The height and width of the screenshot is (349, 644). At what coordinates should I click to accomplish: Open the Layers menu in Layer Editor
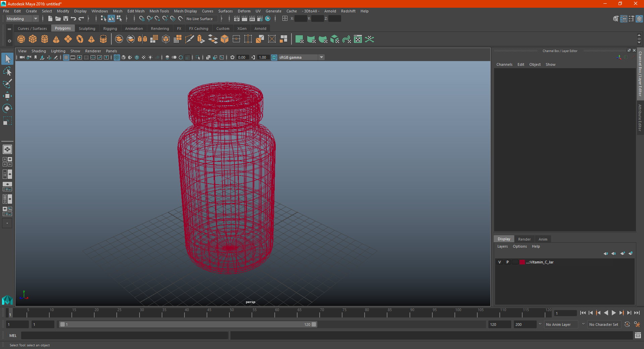pyautogui.click(x=502, y=246)
